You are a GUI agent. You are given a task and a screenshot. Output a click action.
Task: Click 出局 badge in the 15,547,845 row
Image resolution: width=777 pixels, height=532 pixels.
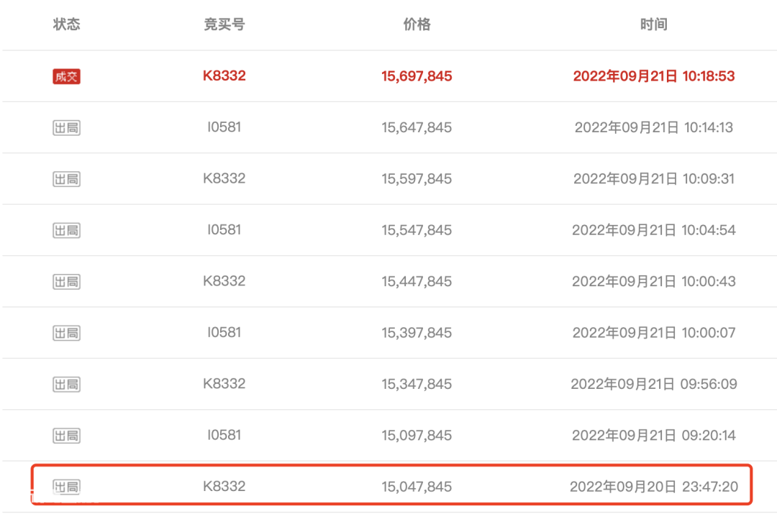pyautogui.click(x=66, y=230)
